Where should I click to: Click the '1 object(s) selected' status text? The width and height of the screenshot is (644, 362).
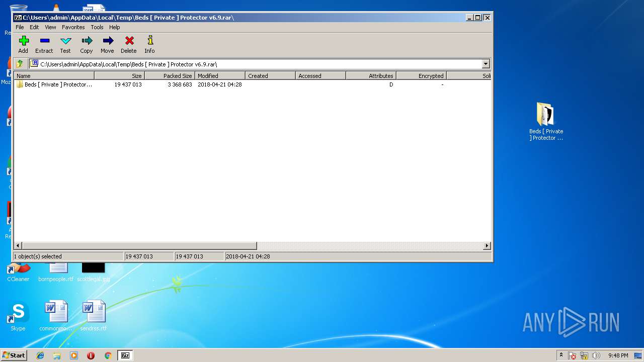pos(38,256)
